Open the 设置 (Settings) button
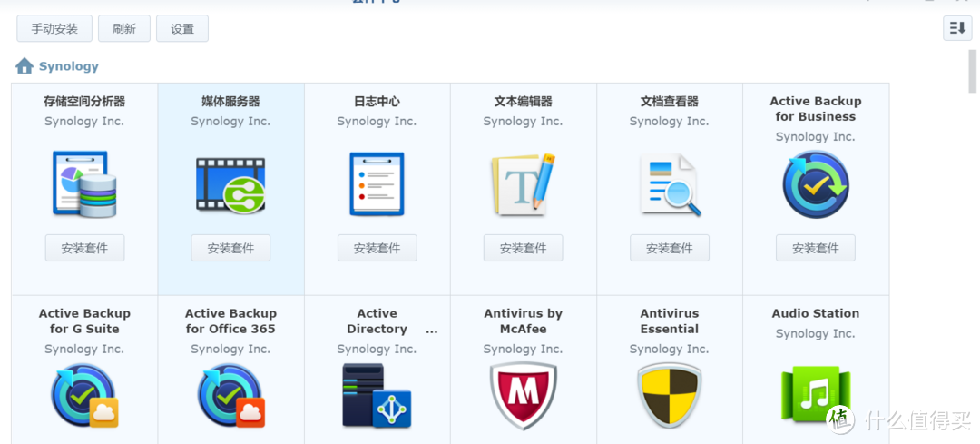The image size is (980, 444). (181, 29)
